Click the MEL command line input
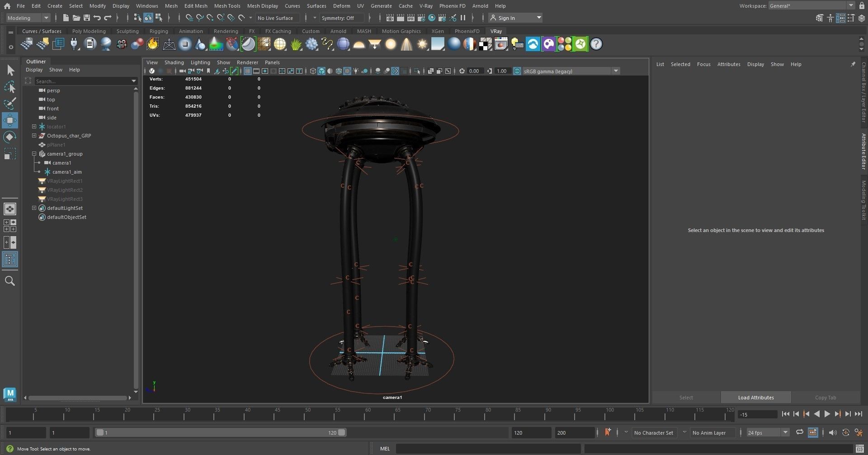The height and width of the screenshot is (455, 868). (488, 449)
